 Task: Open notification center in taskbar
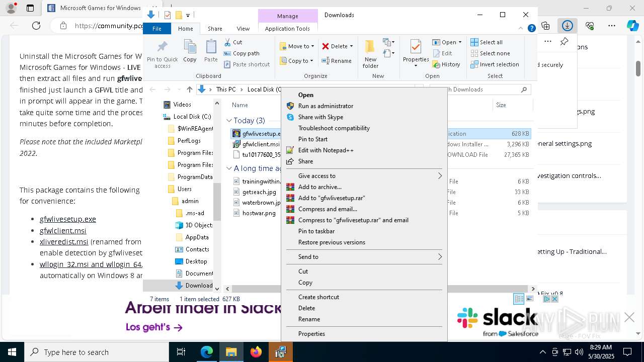[627, 352]
